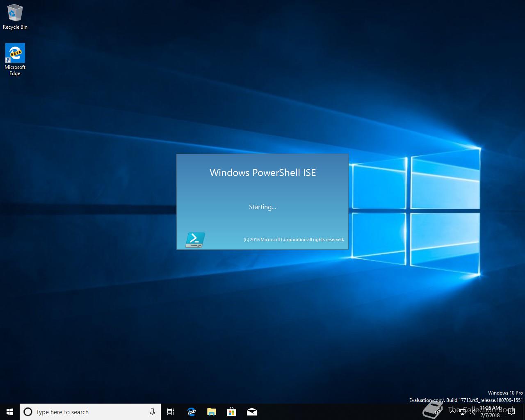The width and height of the screenshot is (525, 420).
Task: Expand the hidden system tray icons chevron
Action: coord(452,411)
